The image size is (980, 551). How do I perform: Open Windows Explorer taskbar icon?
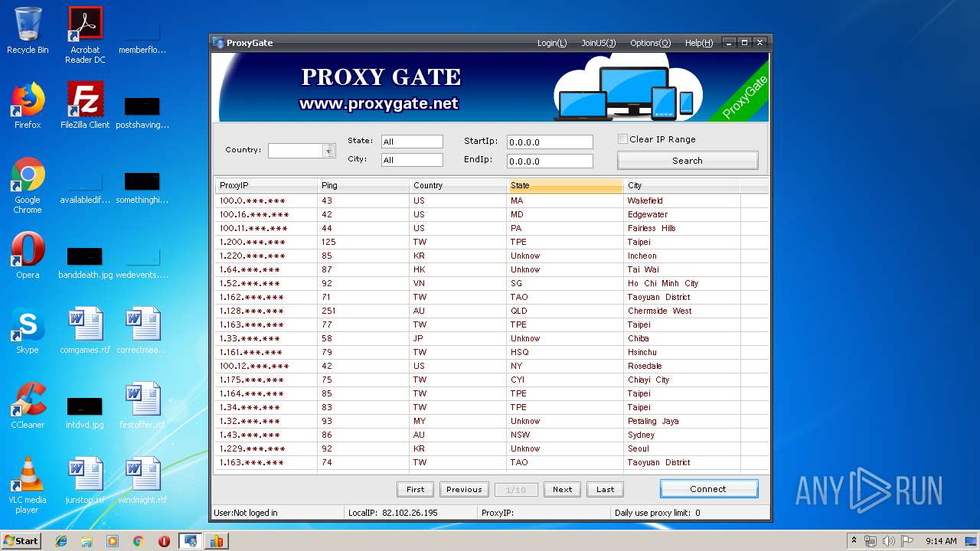(x=87, y=541)
